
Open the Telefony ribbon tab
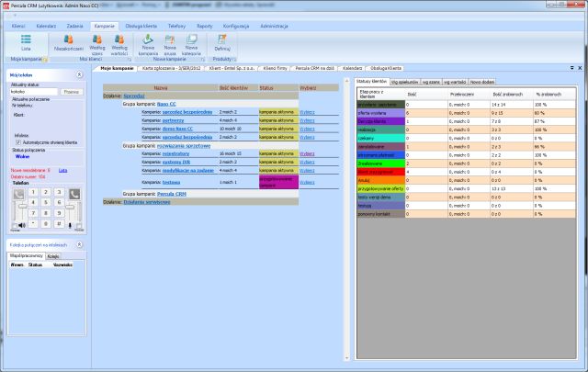[x=176, y=27]
